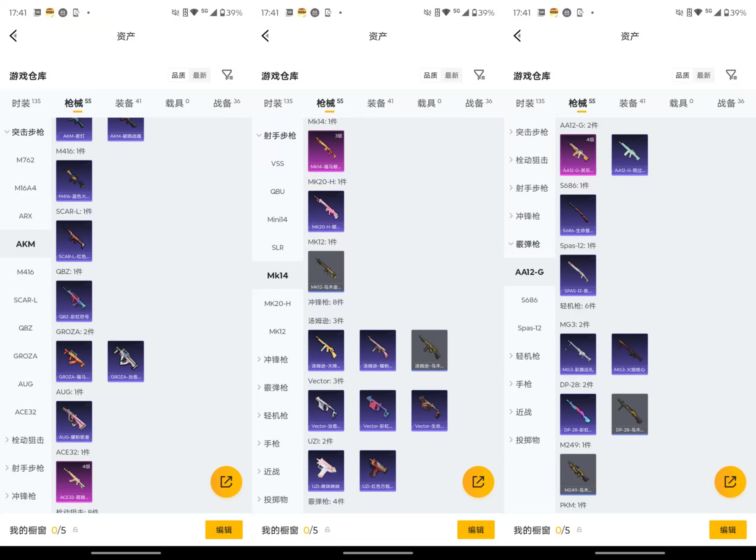Toggle 最新 sorting on the AKM screen
This screenshot has width=756, height=560.
point(199,75)
